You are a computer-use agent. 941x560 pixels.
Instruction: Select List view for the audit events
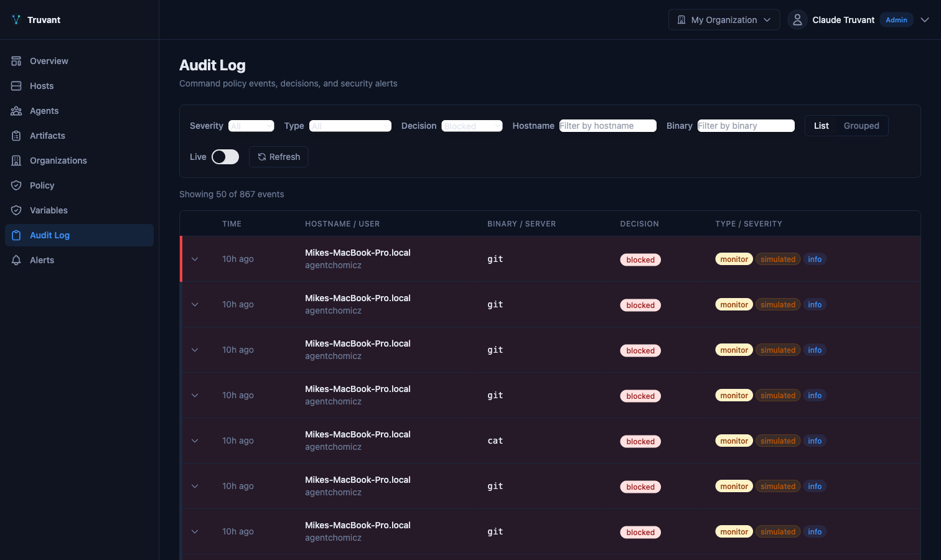[x=821, y=125]
